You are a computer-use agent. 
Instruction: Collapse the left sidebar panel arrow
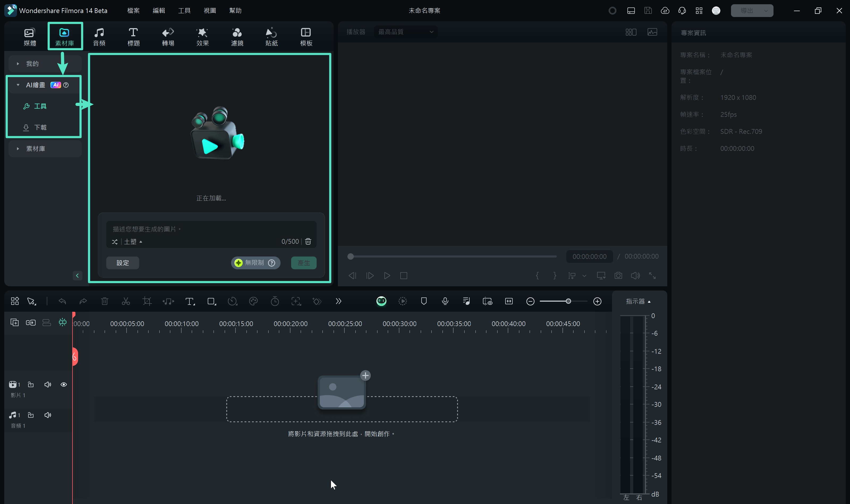(78, 275)
